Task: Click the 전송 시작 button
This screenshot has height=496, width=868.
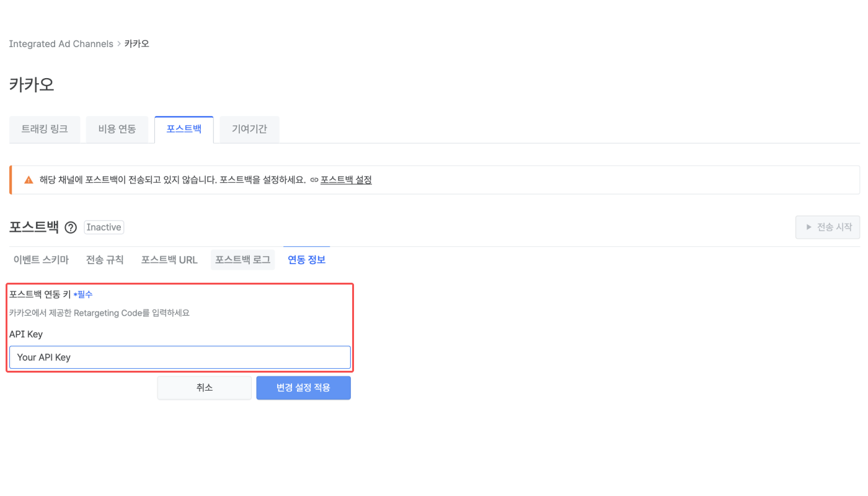Action: [828, 227]
